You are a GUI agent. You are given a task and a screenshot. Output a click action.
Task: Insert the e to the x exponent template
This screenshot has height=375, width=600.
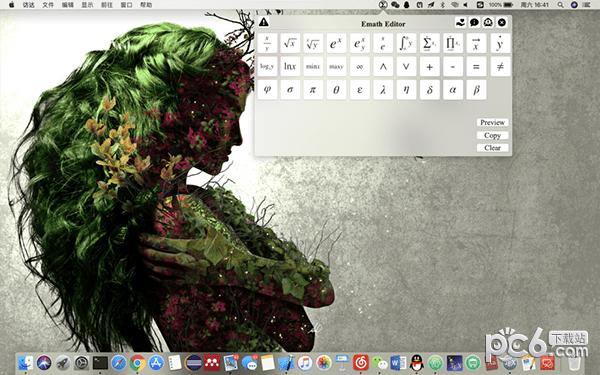click(336, 43)
